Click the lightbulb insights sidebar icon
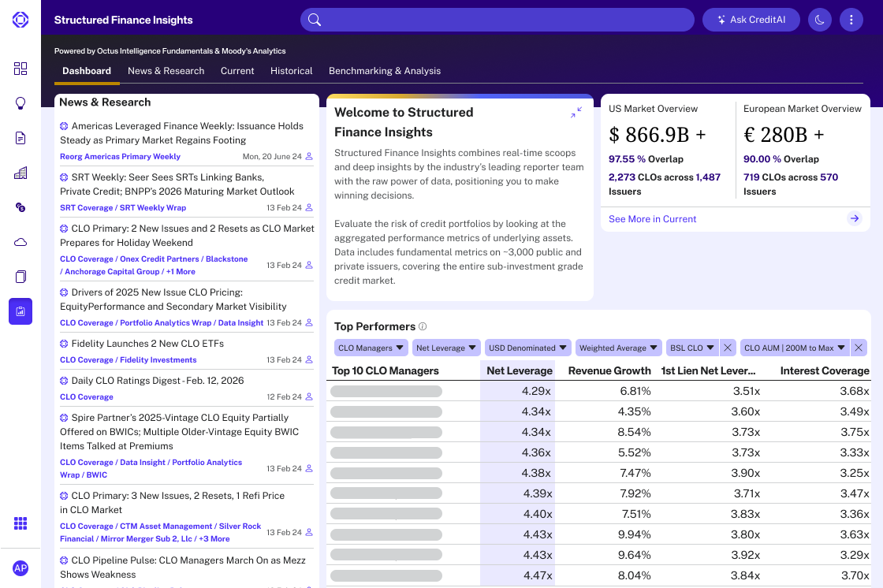 [20, 103]
